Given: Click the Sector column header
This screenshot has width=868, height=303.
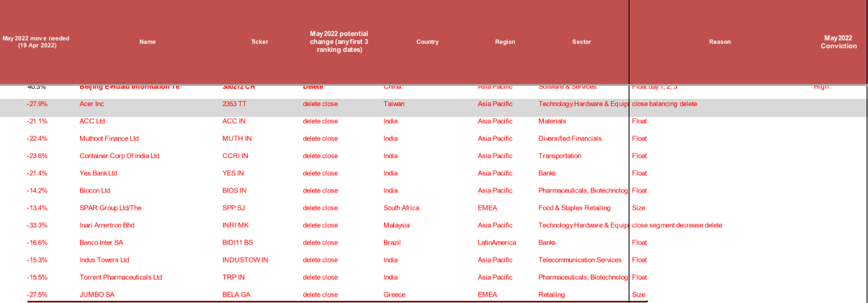Looking at the screenshot, I should pos(581,42).
